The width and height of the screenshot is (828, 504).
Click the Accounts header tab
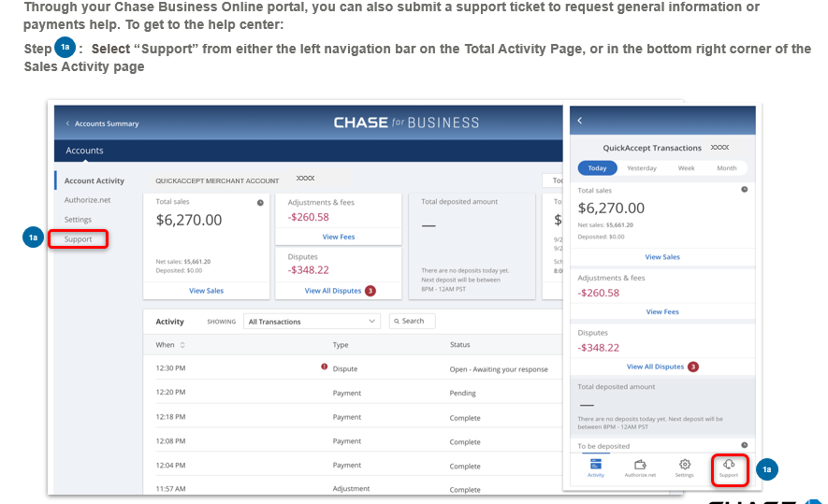[x=84, y=151]
